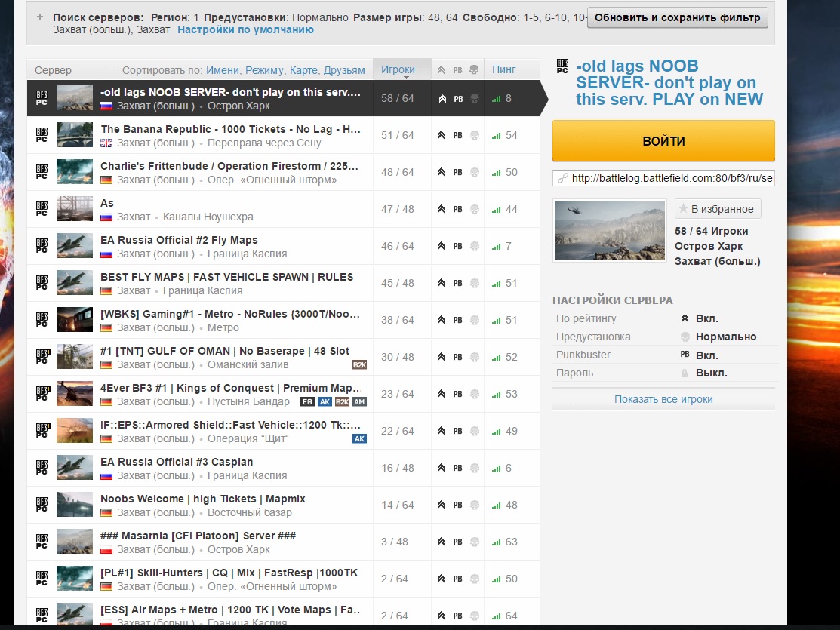Click the link chain icon beside URL
This screenshot has height=630, width=840.
562,178
